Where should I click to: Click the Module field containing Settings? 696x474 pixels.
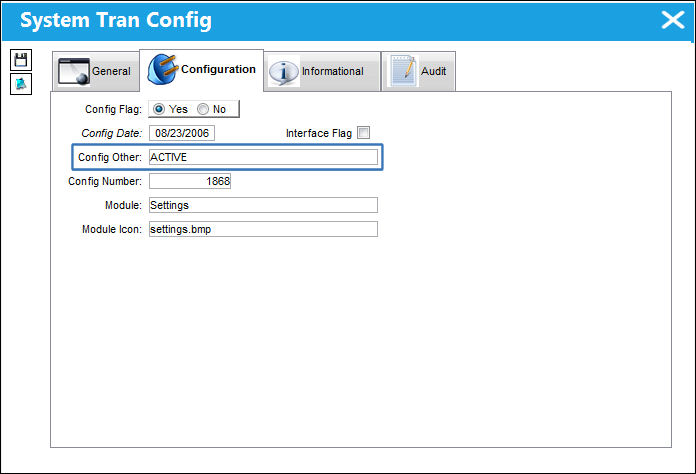(x=263, y=205)
